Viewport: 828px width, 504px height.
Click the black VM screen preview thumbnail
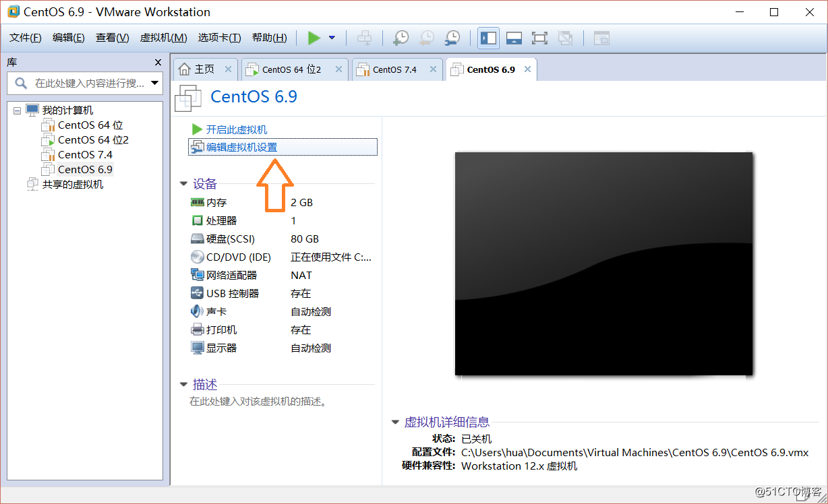[x=603, y=263]
